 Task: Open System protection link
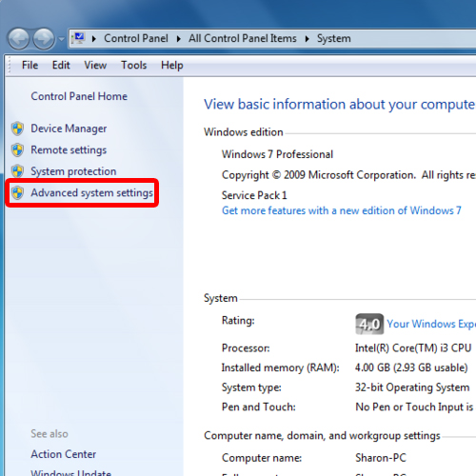pyautogui.click(x=73, y=171)
